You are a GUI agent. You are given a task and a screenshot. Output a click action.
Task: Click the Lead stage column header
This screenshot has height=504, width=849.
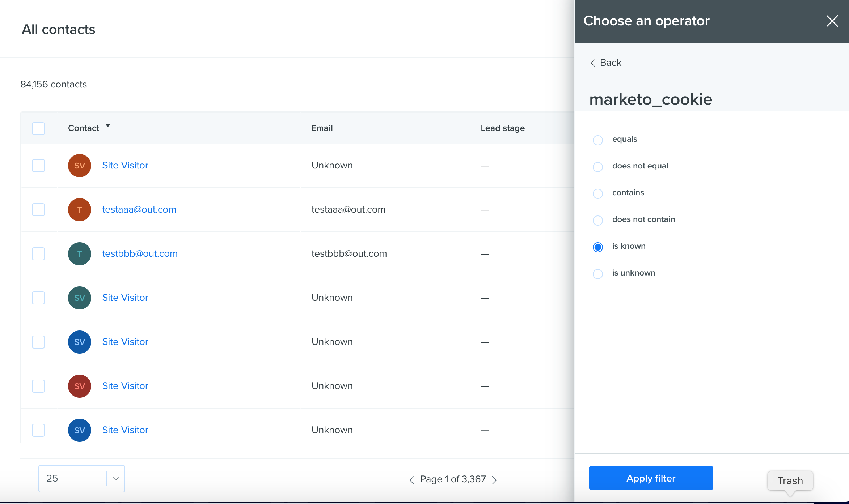click(x=503, y=128)
